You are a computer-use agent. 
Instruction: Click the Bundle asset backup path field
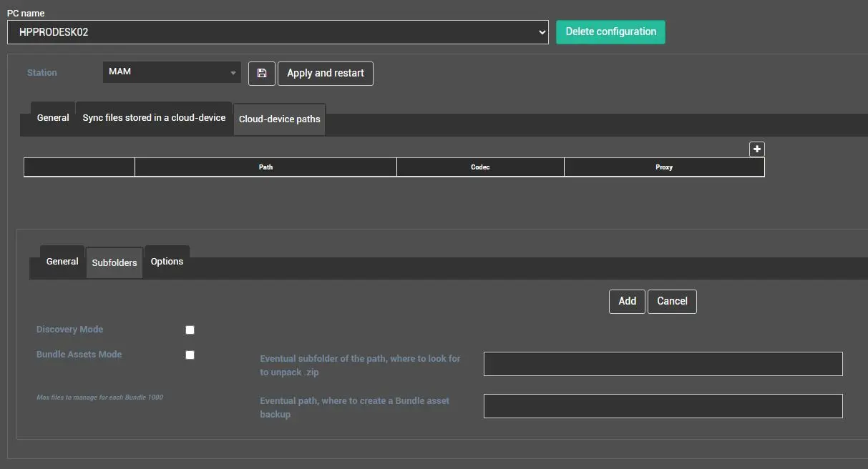pos(663,406)
